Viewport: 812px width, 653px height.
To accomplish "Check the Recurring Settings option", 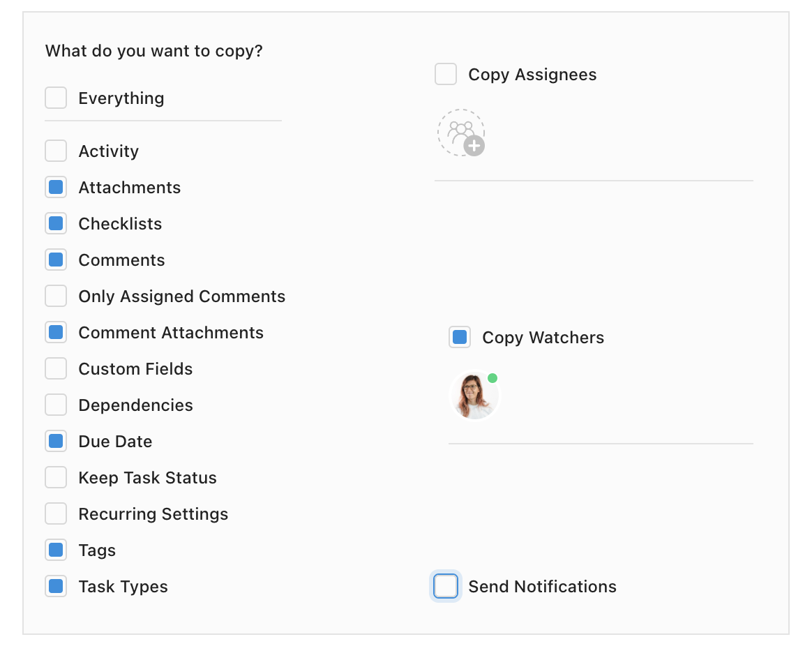I will pyautogui.click(x=56, y=513).
